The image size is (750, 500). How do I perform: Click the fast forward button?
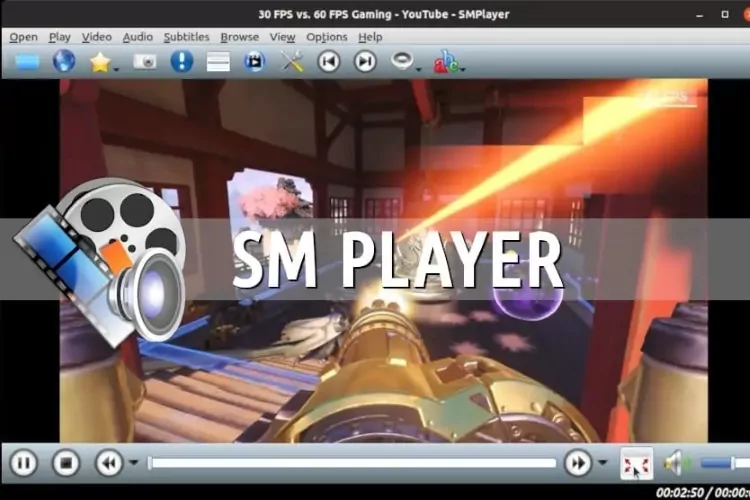coord(578,463)
